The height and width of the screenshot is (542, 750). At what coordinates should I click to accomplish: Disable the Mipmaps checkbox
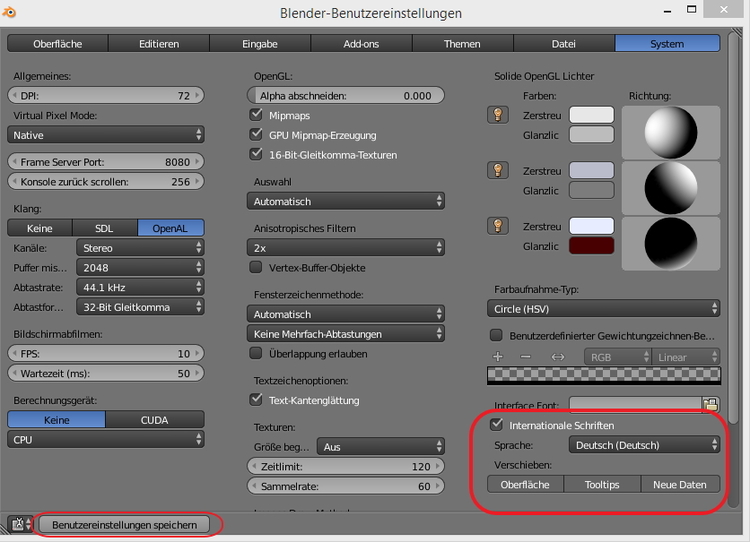click(256, 115)
